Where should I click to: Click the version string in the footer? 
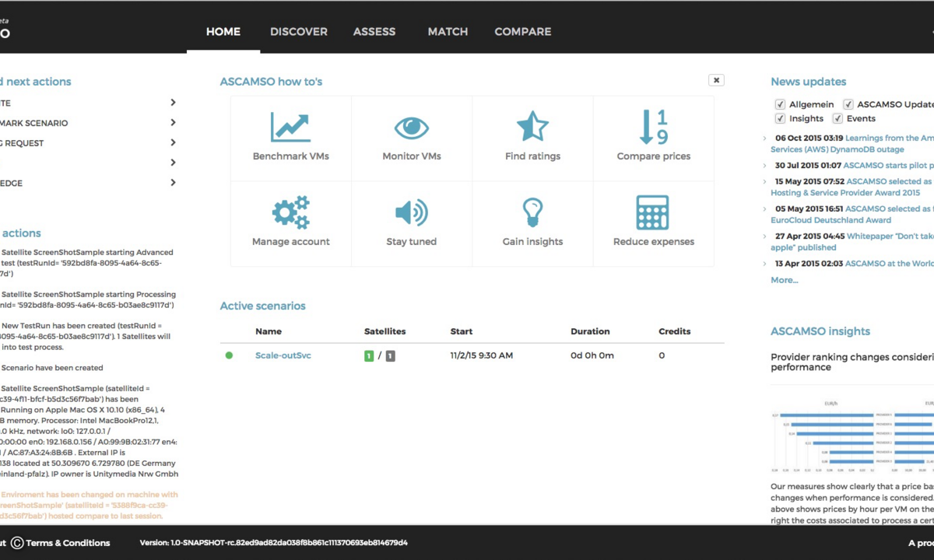click(273, 543)
